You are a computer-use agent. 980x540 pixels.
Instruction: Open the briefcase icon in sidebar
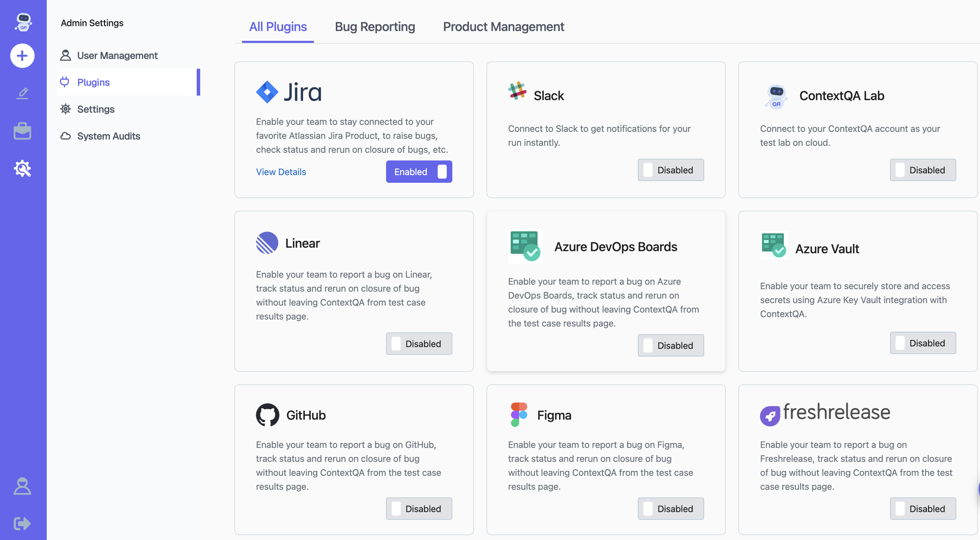(x=22, y=131)
